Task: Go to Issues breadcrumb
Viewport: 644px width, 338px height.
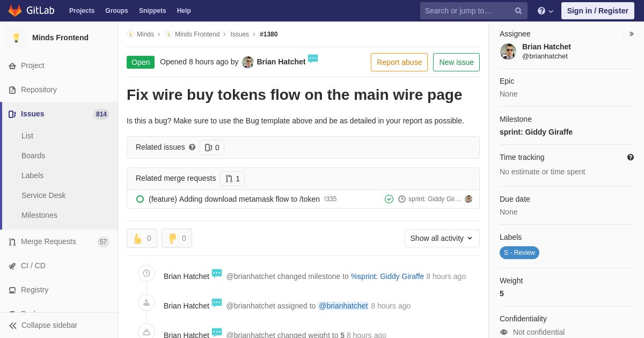Action: point(240,34)
